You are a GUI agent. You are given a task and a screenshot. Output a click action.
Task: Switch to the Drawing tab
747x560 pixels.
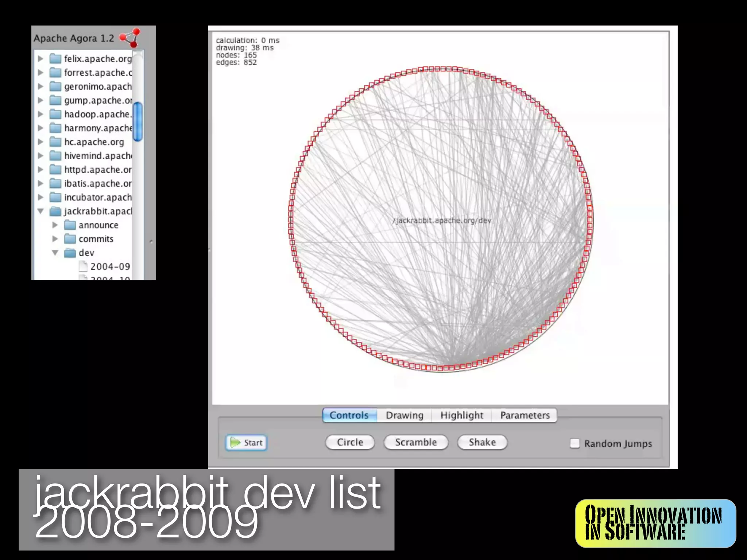point(405,415)
